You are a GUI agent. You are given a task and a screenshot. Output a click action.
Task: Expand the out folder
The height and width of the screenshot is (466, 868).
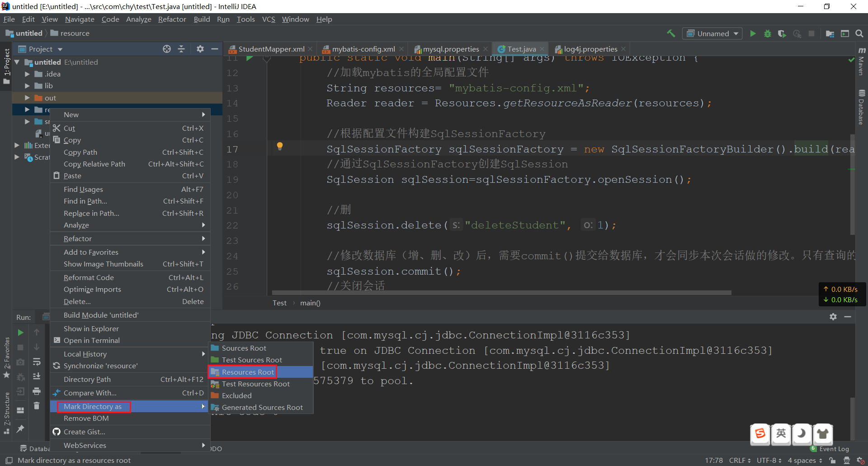[27, 98]
